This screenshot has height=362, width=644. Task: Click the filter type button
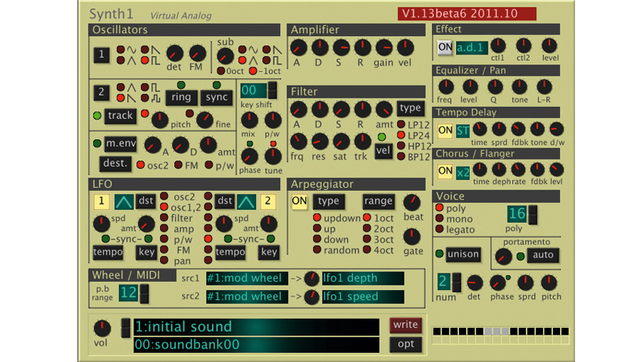click(411, 108)
